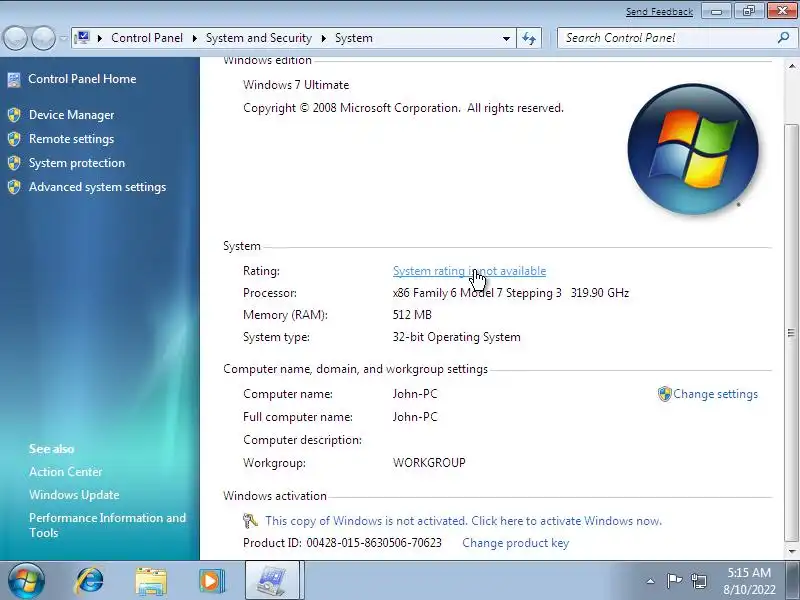Click the shield icon beside Advanced system settings
Image resolution: width=800 pixels, height=600 pixels.
pyautogui.click(x=14, y=187)
